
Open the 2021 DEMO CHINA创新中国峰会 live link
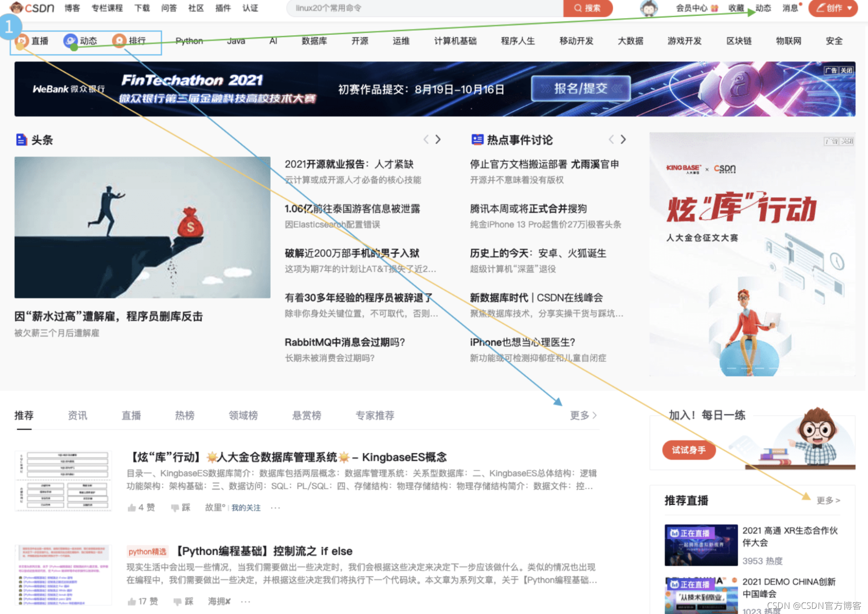click(789, 588)
